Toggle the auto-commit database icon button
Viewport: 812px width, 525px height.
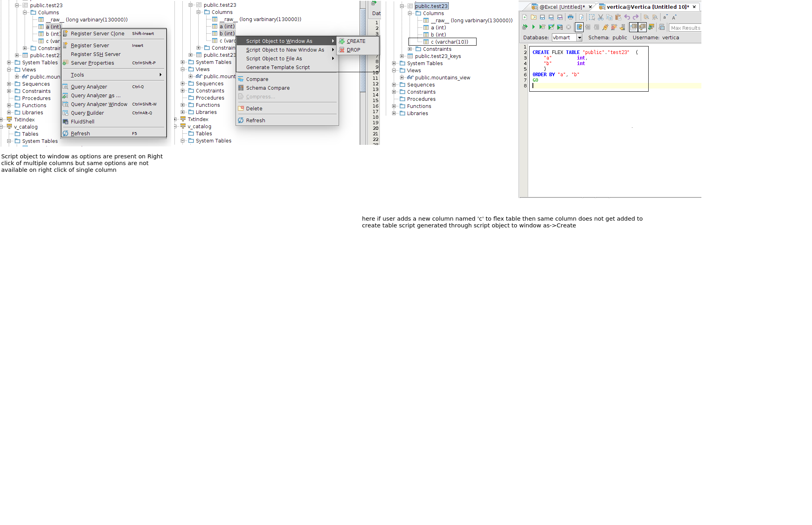[579, 27]
